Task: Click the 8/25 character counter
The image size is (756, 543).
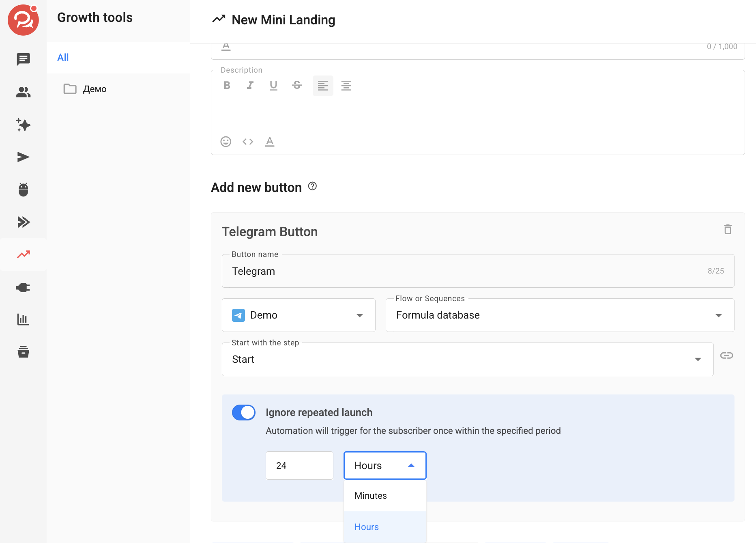Action: [x=716, y=271]
